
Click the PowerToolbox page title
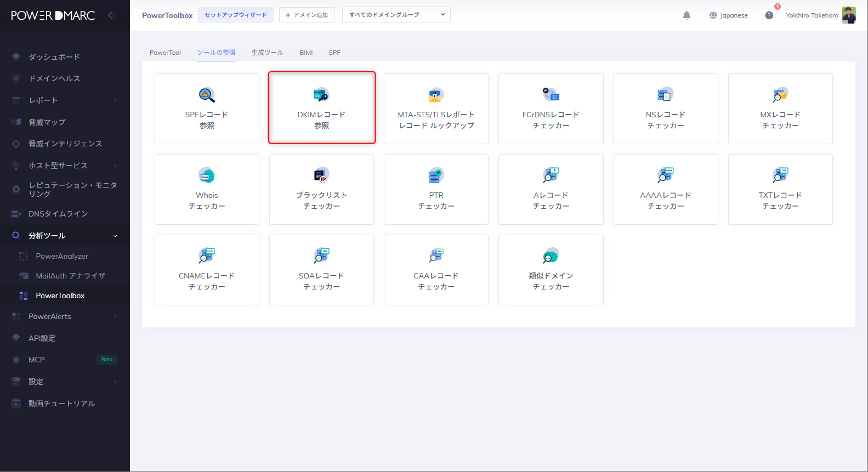[167, 15]
